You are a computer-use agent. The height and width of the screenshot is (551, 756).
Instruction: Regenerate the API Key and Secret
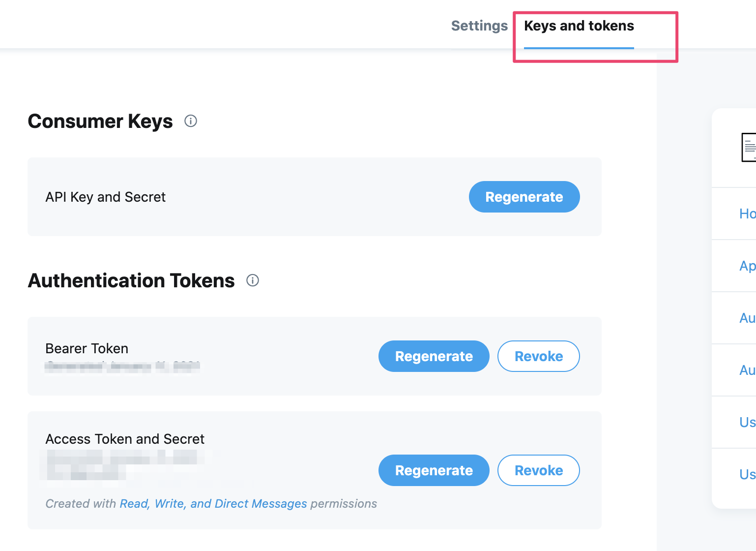tap(524, 197)
